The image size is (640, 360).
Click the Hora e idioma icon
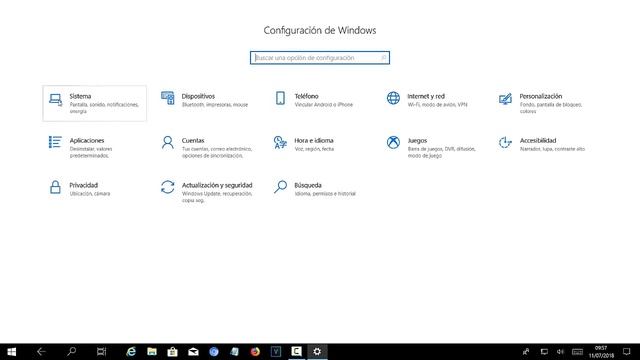[280, 142]
